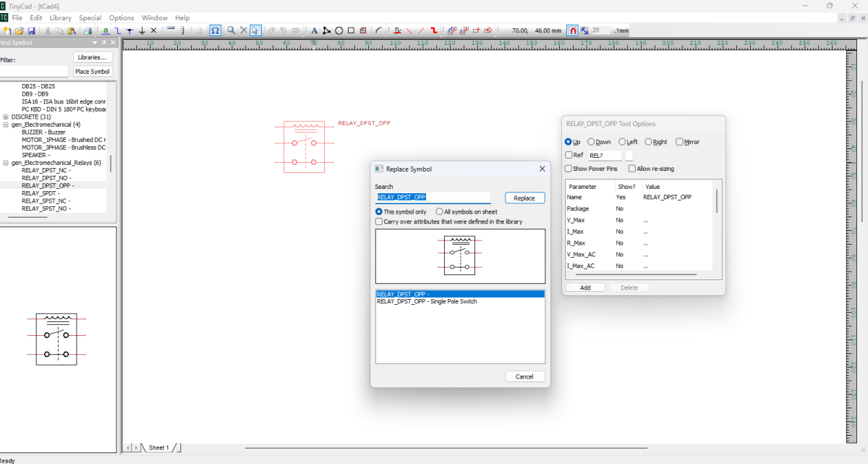Screen dimensions: 868x464
Task: Select the magnifier zoom tool
Action: click(231, 31)
